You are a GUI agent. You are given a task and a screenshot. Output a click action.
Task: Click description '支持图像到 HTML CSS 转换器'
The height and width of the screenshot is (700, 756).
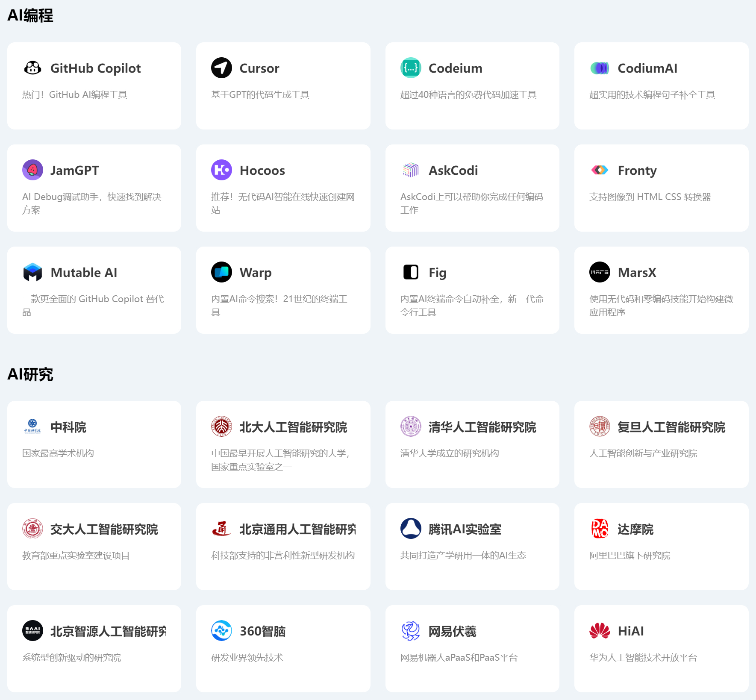pyautogui.click(x=650, y=197)
